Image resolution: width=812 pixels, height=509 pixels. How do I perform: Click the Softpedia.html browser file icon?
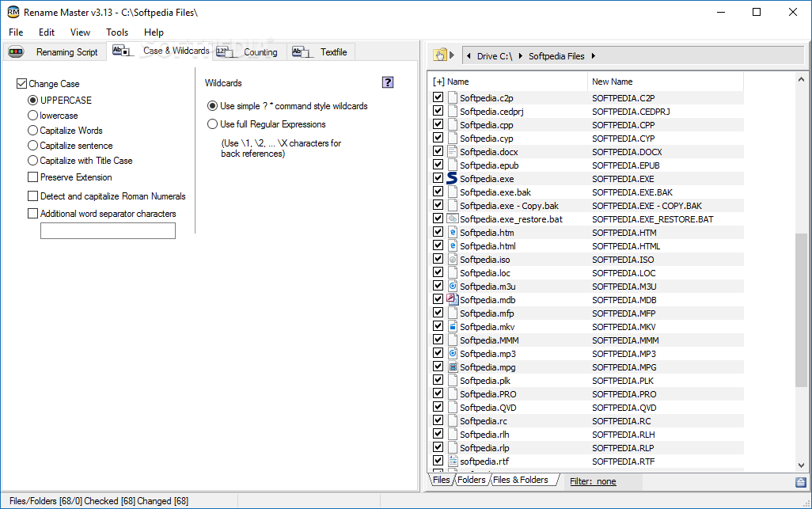point(453,245)
